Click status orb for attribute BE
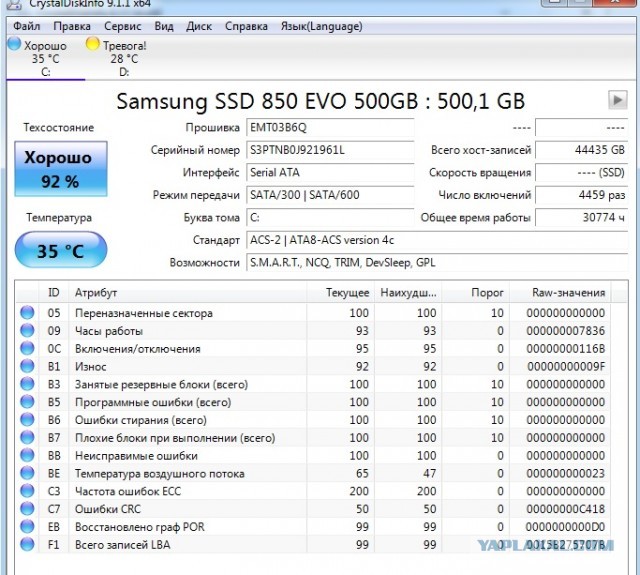The image size is (640, 575). 27,473
